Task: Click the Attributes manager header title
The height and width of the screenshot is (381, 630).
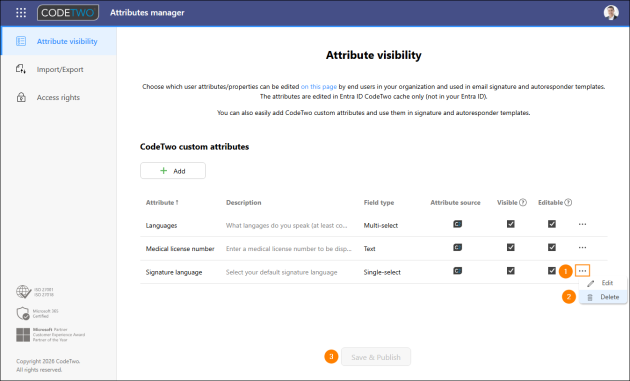Action: click(147, 12)
